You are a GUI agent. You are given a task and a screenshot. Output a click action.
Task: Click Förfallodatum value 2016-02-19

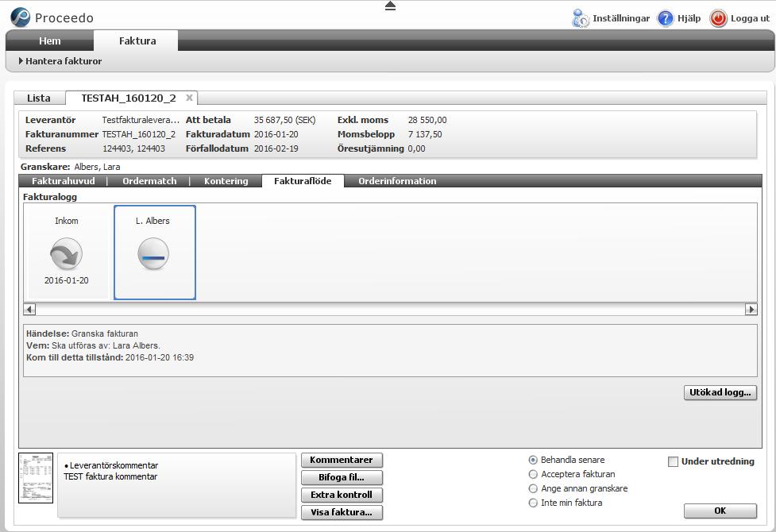coord(276,148)
